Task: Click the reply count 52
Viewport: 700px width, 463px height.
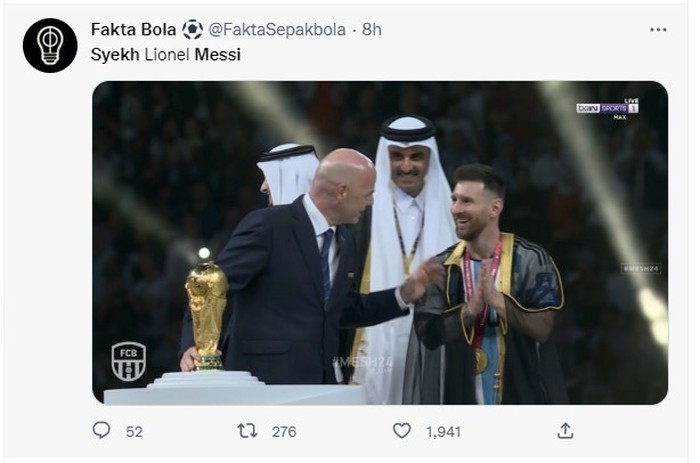Action: tap(134, 432)
